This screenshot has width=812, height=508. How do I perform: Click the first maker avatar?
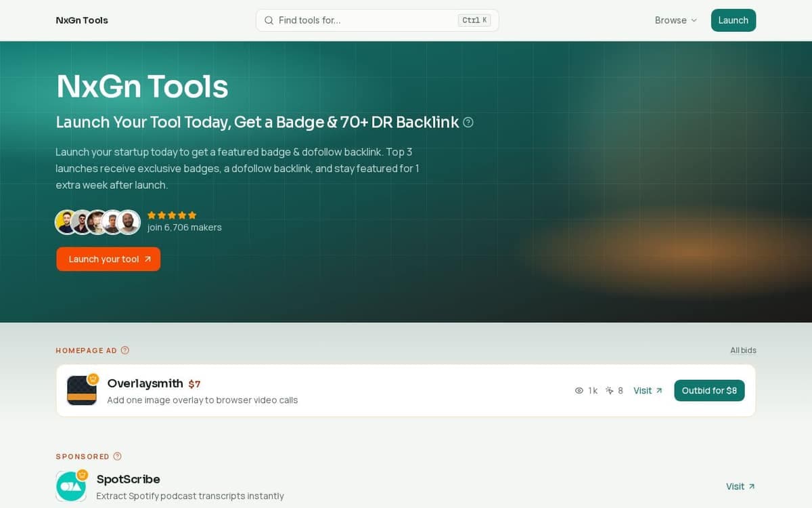point(66,222)
